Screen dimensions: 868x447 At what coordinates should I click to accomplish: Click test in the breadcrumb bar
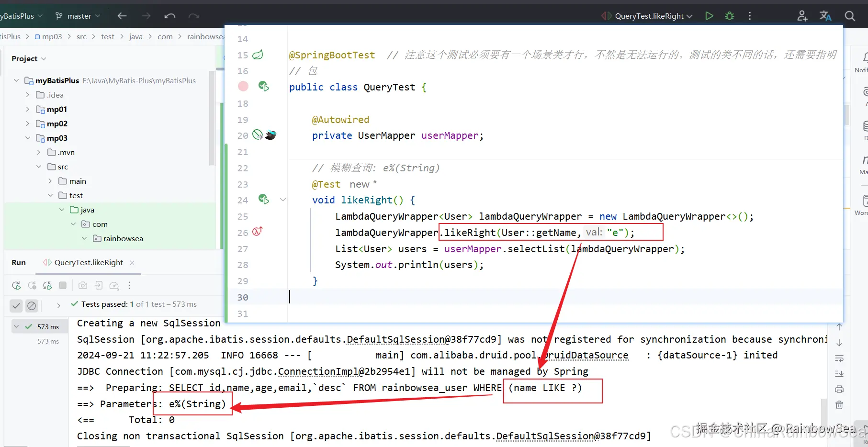click(108, 36)
